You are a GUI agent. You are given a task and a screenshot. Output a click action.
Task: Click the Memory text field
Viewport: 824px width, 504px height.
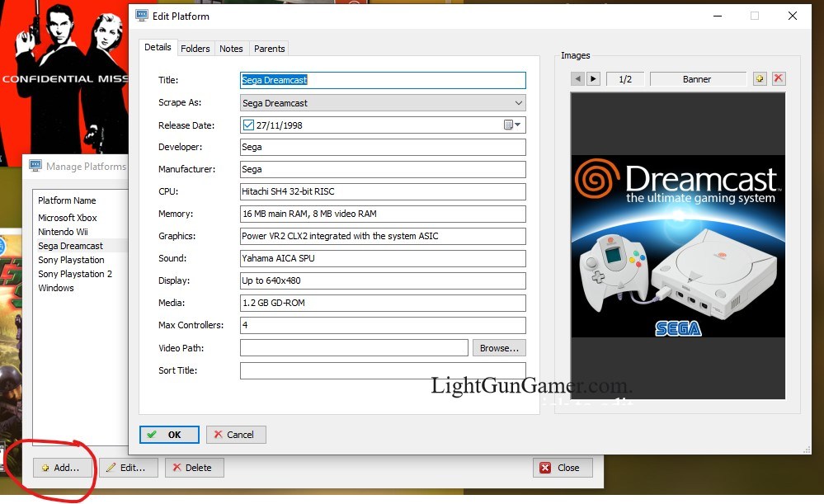click(x=383, y=214)
